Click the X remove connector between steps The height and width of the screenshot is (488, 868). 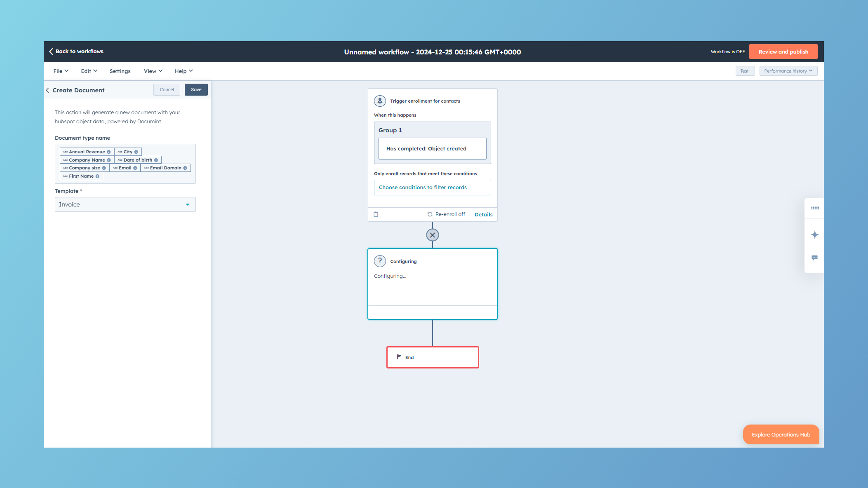(x=432, y=235)
